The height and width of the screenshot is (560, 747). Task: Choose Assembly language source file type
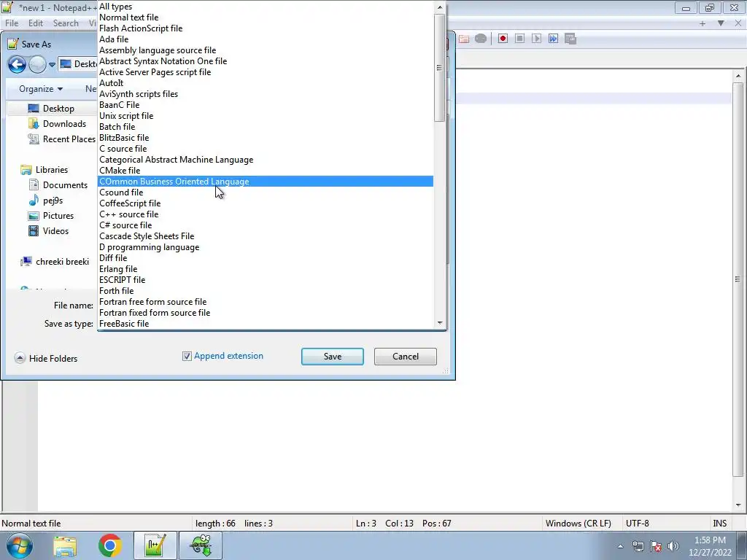266,50
